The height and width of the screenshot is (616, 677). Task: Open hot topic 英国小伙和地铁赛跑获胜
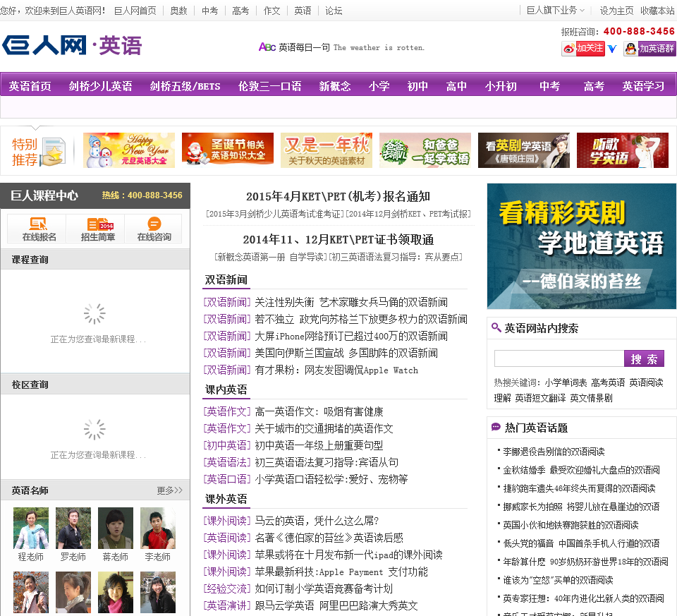click(571, 525)
